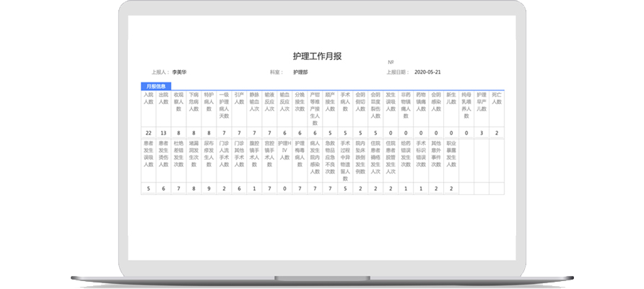Click the 护理工作月报 title
This screenshot has height=289, width=644.
321,55
